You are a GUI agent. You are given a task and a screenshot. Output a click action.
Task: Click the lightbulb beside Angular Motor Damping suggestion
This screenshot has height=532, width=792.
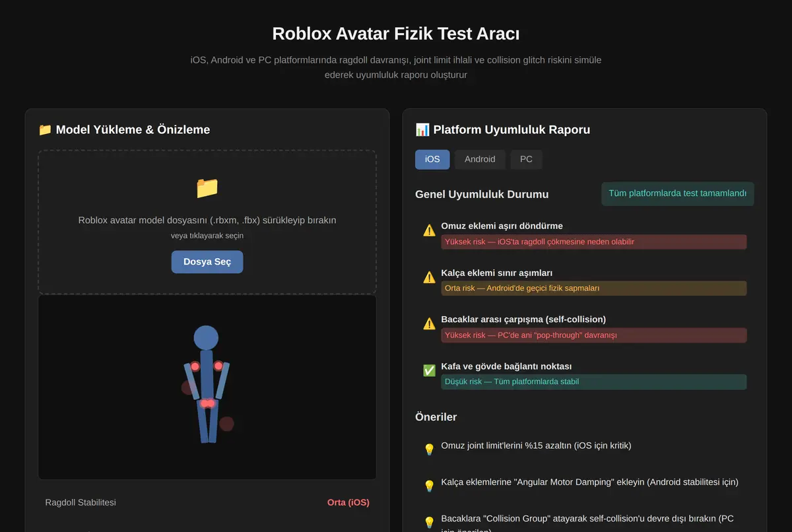coord(429,486)
